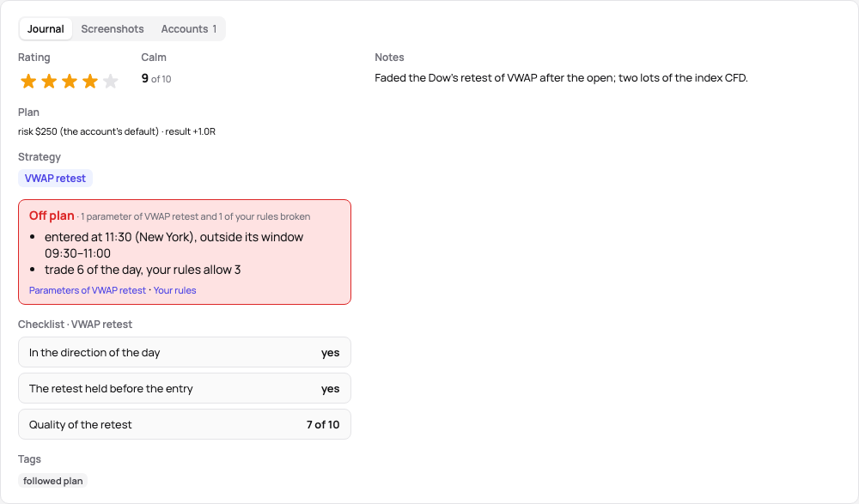
Task: Open the Screenshots tab
Action: click(113, 29)
